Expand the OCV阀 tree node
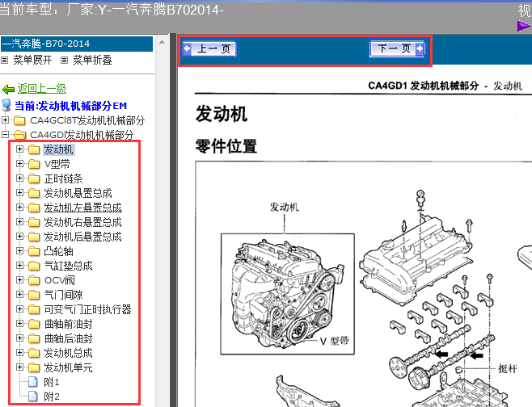This screenshot has height=407, width=532. click(x=19, y=280)
